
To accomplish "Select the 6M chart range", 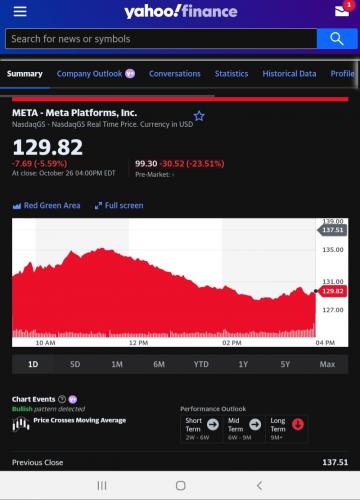I will click(x=159, y=364).
